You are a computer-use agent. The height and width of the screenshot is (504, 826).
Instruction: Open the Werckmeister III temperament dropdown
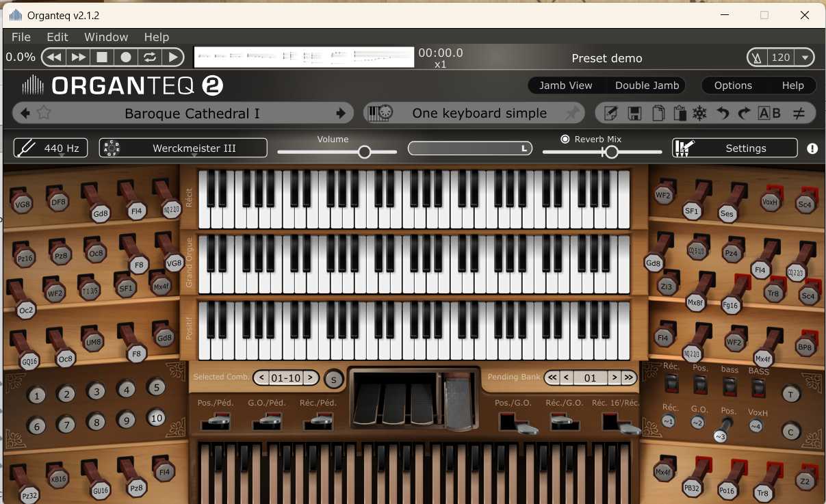click(x=183, y=148)
